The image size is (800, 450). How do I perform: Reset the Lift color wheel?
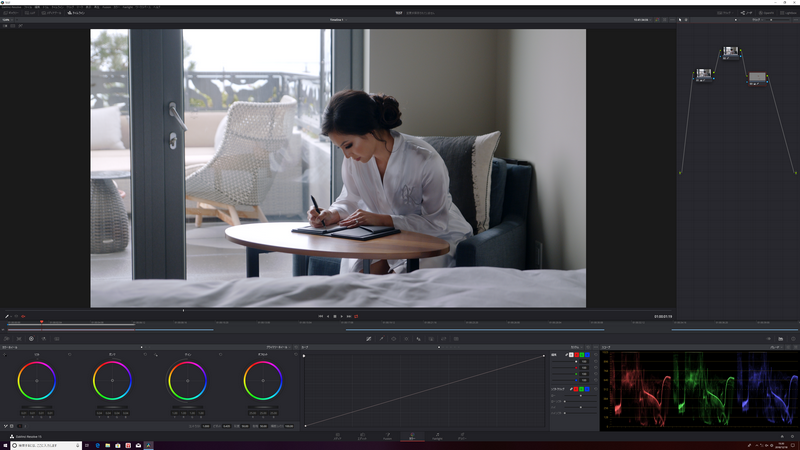coord(70,354)
